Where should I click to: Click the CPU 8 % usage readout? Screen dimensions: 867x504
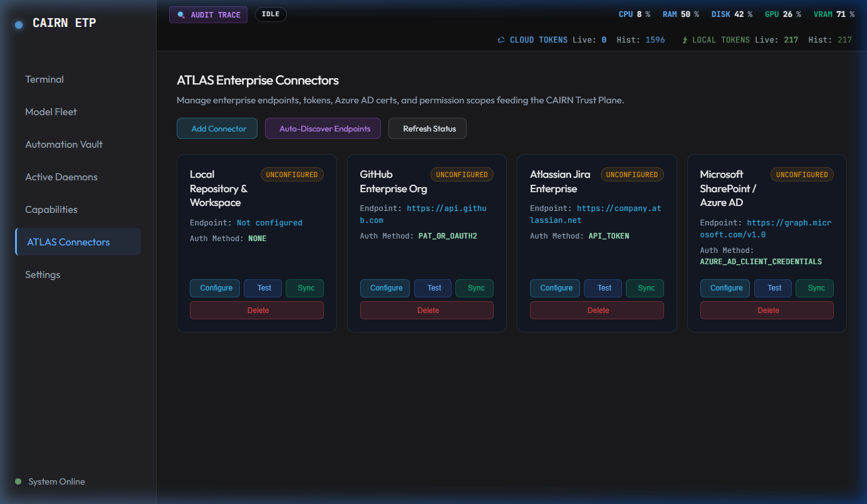[x=635, y=14]
